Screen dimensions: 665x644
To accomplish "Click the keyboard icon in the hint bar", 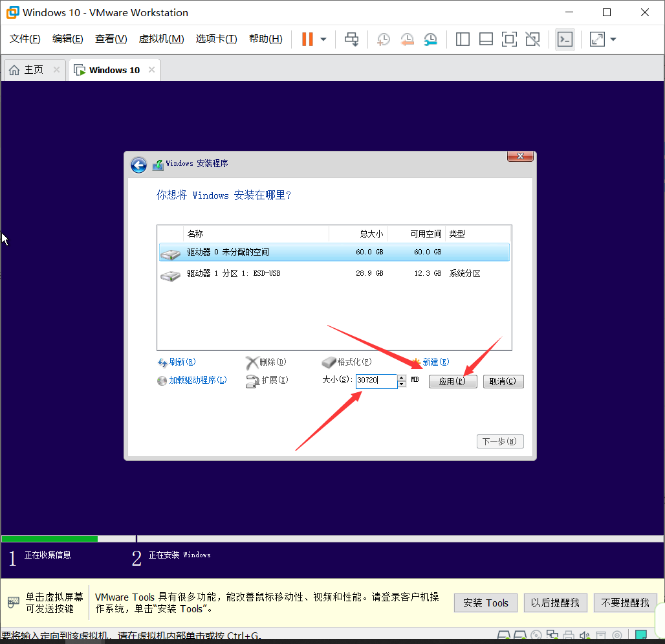I will point(14,603).
